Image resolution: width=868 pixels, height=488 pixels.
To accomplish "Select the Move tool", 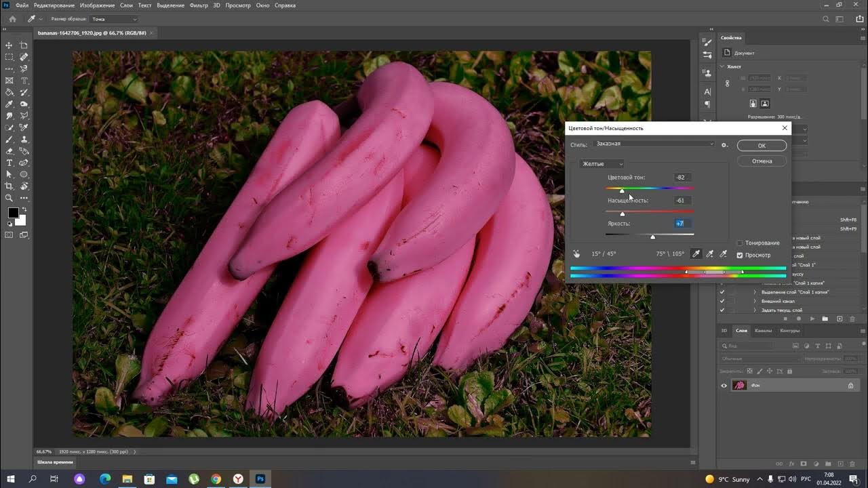I will [9, 45].
